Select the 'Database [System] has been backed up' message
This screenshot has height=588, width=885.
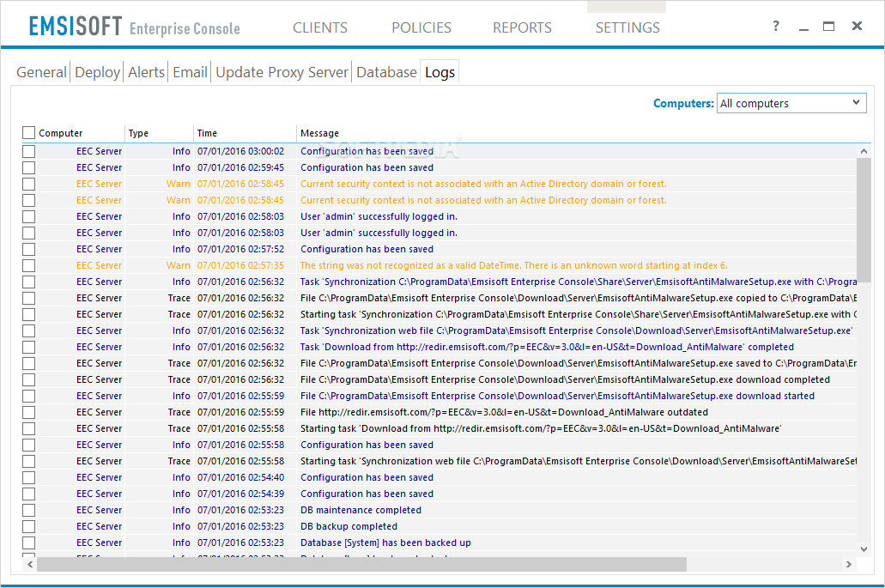click(x=385, y=543)
